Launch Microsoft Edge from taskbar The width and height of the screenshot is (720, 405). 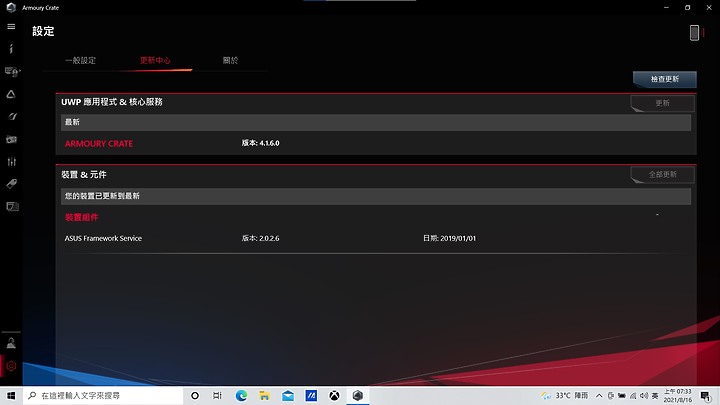[x=241, y=395]
